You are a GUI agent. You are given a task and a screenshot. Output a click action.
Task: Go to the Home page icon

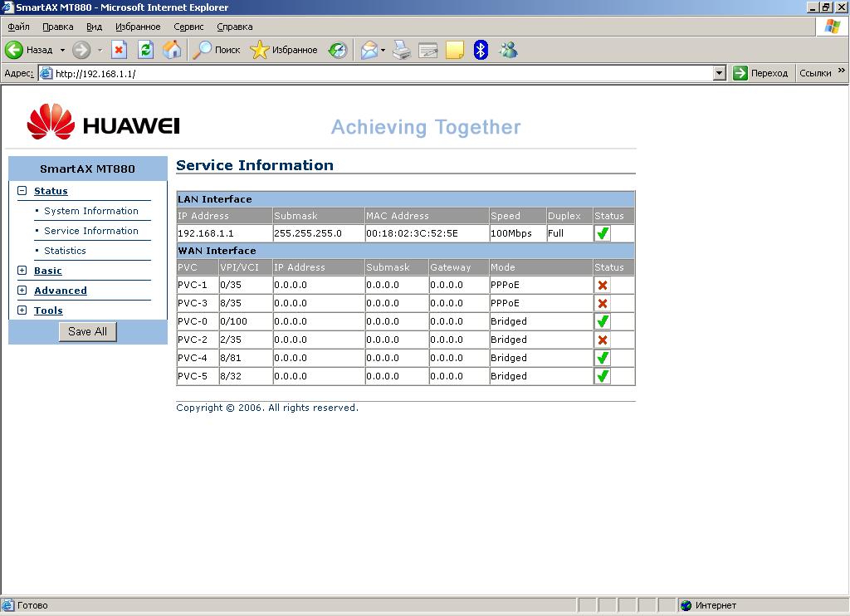(x=172, y=50)
